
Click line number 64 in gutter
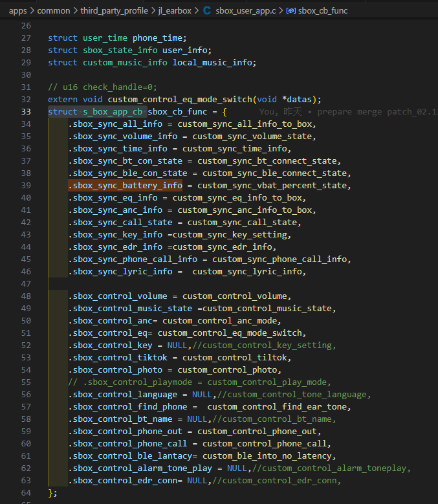[x=26, y=493]
